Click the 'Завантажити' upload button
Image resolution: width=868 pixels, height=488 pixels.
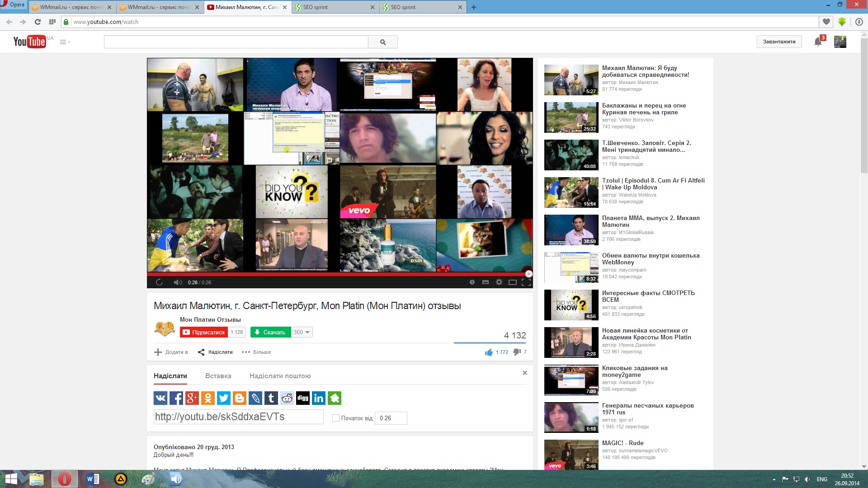coord(779,42)
